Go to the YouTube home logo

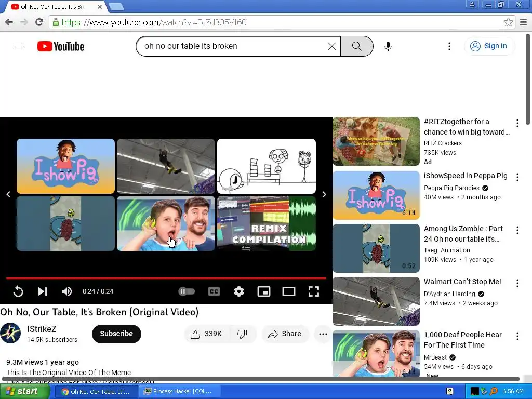tap(61, 46)
